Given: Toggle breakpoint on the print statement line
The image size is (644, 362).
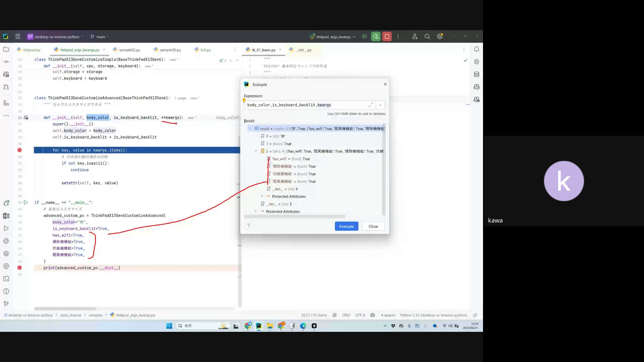Looking at the screenshot, I should (19, 268).
